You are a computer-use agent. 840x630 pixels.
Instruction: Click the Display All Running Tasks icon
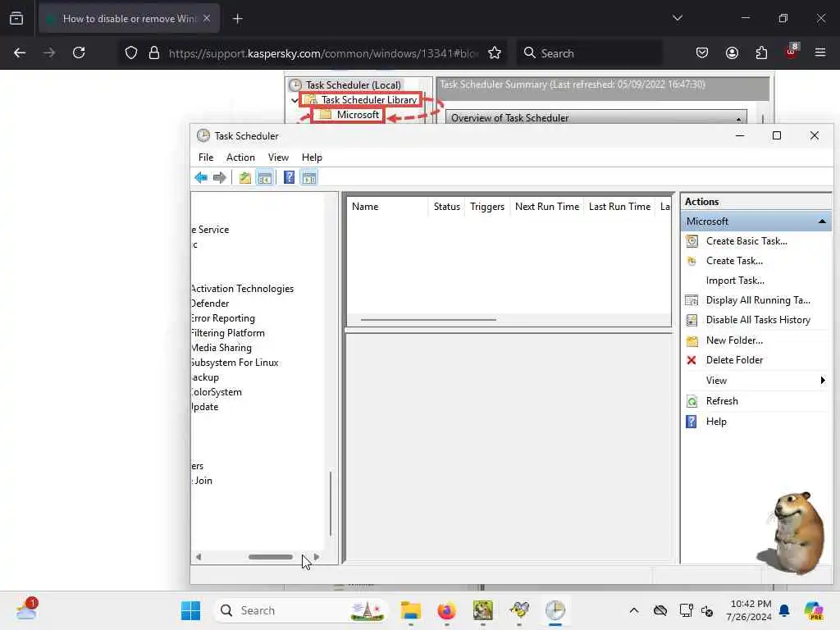pyautogui.click(x=692, y=300)
